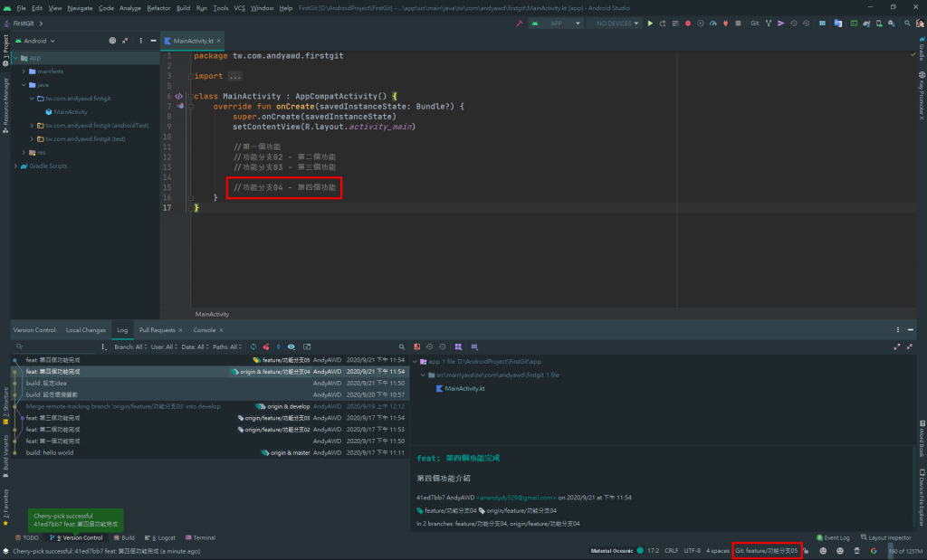The width and height of the screenshot is (927, 560).
Task: Hide the Project tool window
Action: point(153,41)
